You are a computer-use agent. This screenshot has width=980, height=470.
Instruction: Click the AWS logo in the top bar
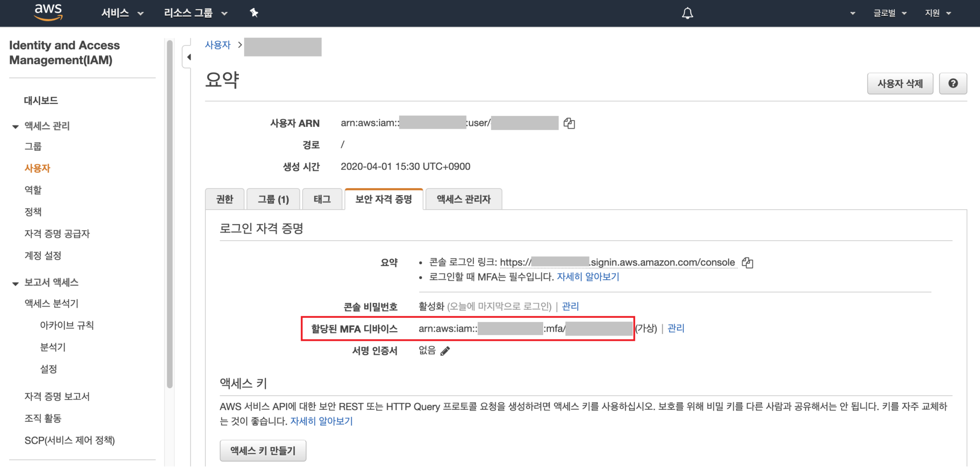(x=48, y=12)
